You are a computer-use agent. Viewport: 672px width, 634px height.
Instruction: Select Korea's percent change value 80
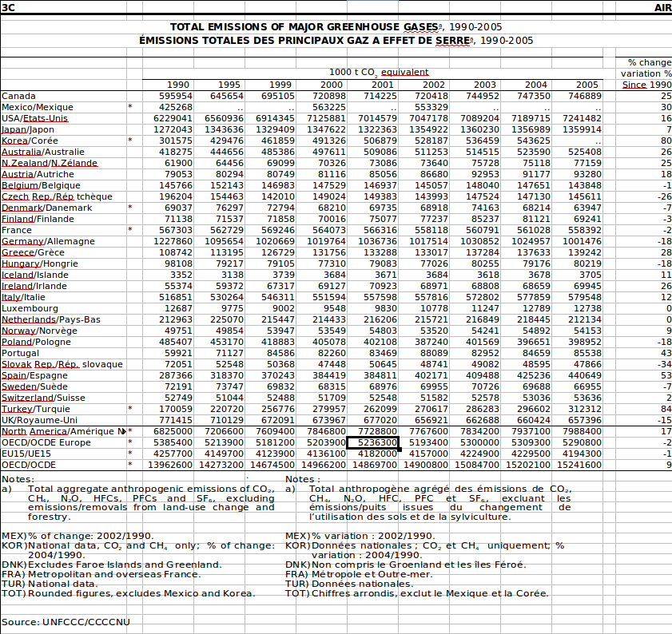[x=666, y=141]
